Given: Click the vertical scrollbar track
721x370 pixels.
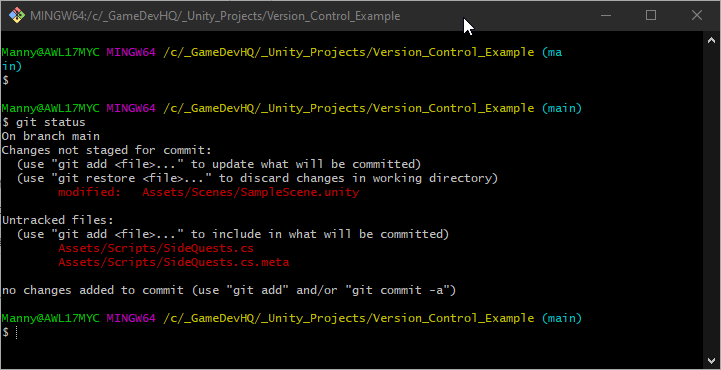Looking at the screenshot, I should (x=711, y=200).
